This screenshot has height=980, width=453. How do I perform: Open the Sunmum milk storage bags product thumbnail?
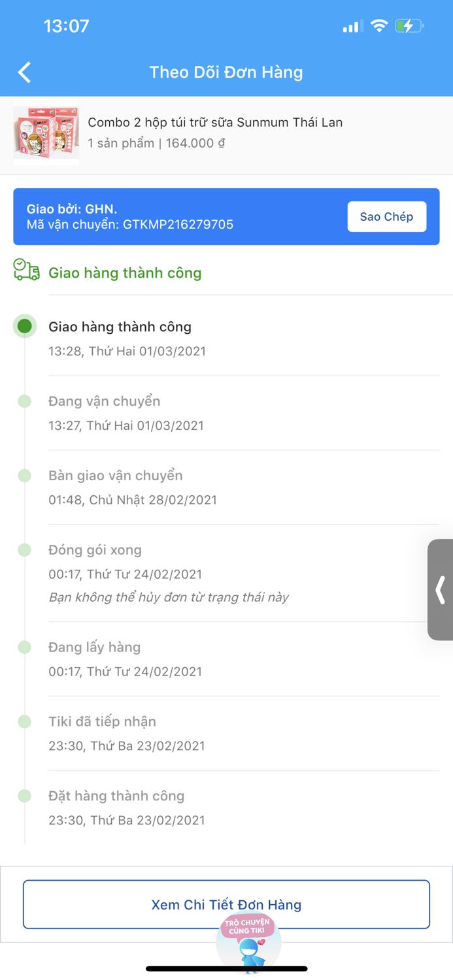46,135
